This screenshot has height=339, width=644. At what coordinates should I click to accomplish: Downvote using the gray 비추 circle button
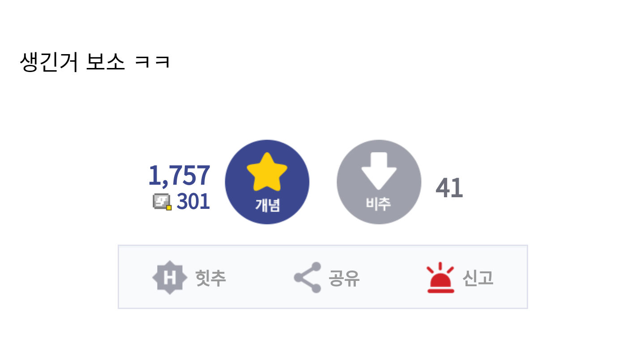[379, 182]
